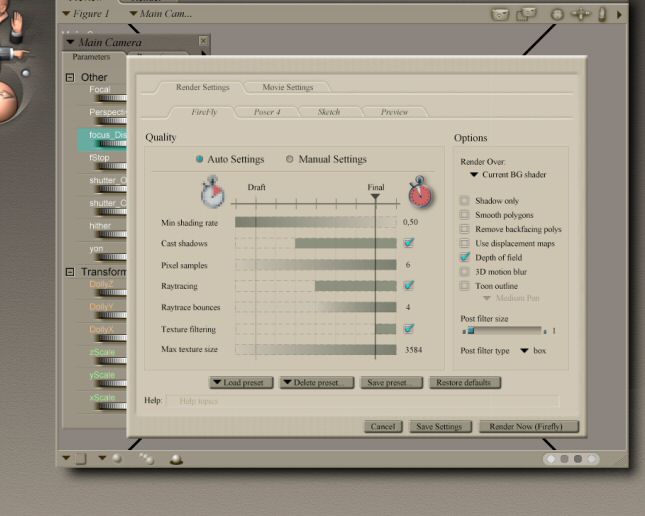Click the third dark dot in the bottom-right pill
This screenshot has height=516, width=645.
pyautogui.click(x=578, y=459)
